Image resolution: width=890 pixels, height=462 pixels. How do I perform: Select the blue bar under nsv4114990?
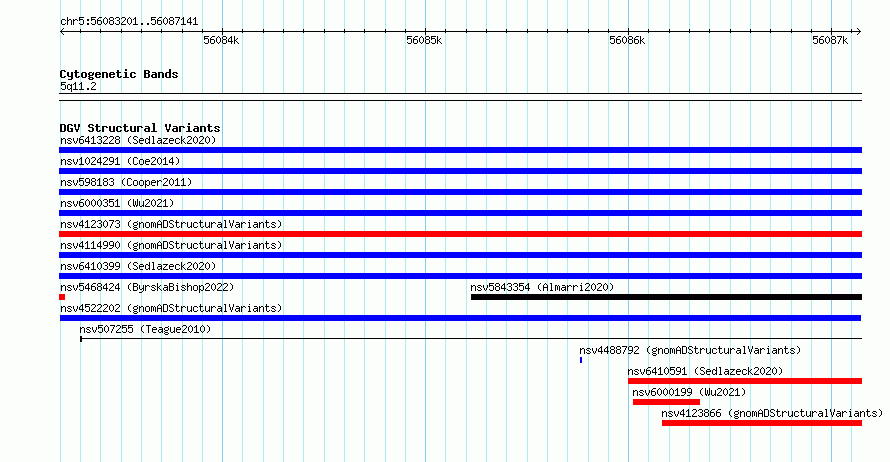pyautogui.click(x=460, y=255)
